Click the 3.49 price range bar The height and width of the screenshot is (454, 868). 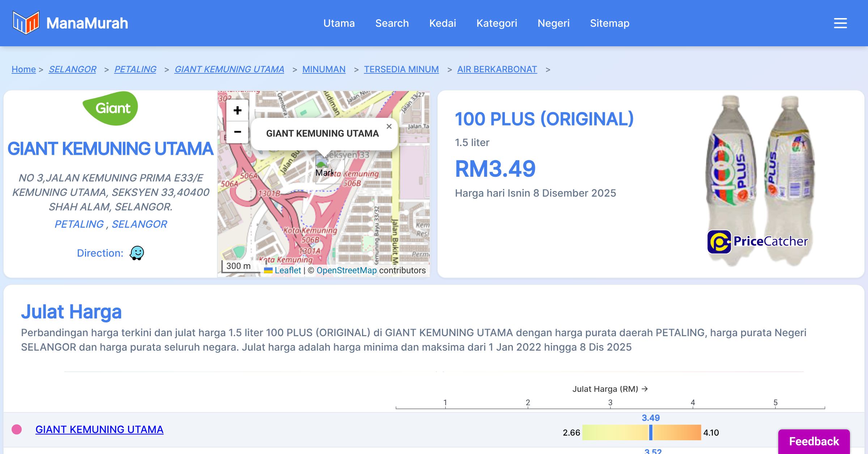click(x=641, y=432)
